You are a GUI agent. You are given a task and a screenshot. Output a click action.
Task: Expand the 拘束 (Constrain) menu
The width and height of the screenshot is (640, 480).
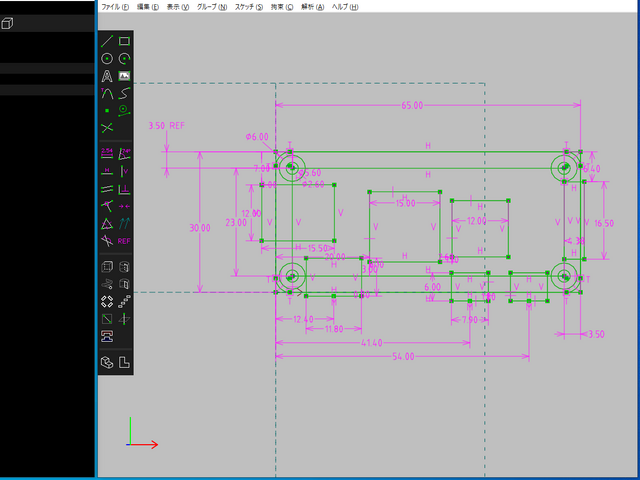pos(283,7)
